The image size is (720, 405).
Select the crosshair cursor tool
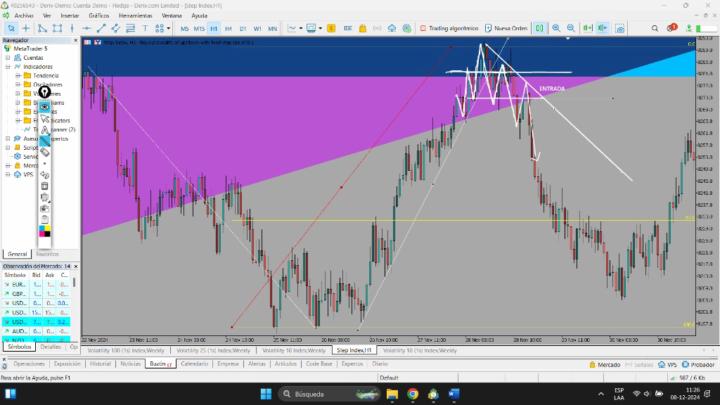click(27, 29)
